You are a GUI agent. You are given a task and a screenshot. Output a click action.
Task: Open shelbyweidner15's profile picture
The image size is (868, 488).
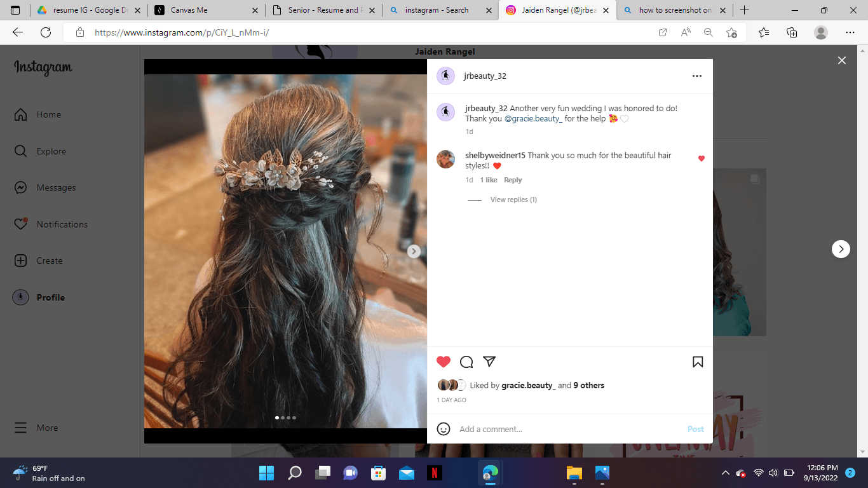[445, 159]
